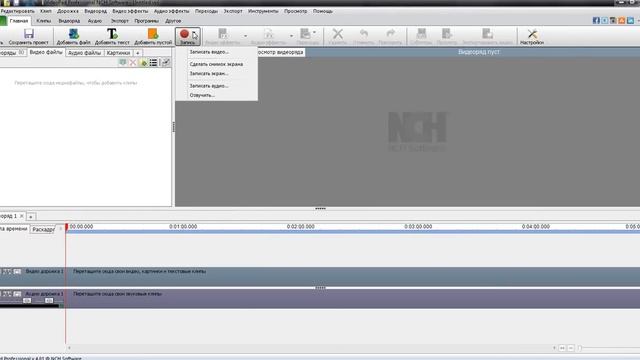Click the Аудио эффекты toolbar icon
Viewport: 640px width, 360px height.
(268, 33)
